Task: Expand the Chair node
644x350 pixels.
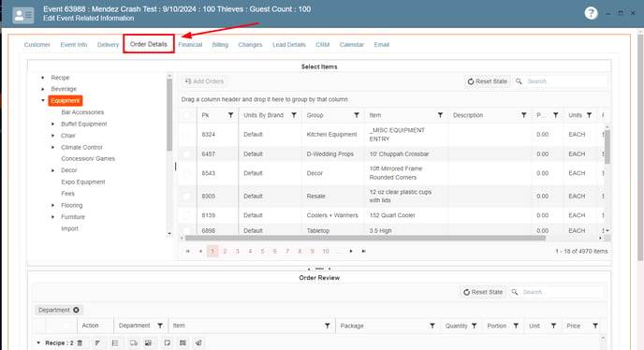Action: point(52,136)
